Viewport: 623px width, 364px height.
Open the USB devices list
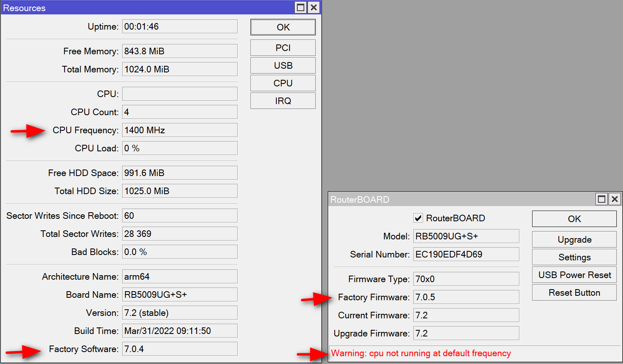click(x=283, y=65)
